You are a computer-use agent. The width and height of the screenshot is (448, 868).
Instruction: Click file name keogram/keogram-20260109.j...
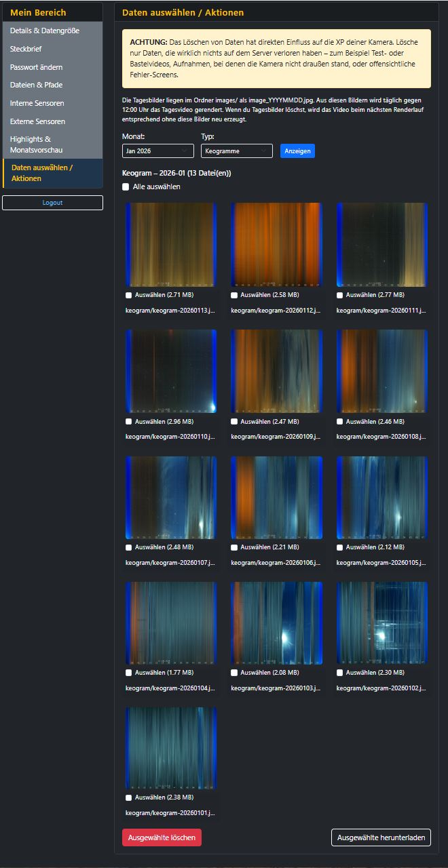[276, 436]
